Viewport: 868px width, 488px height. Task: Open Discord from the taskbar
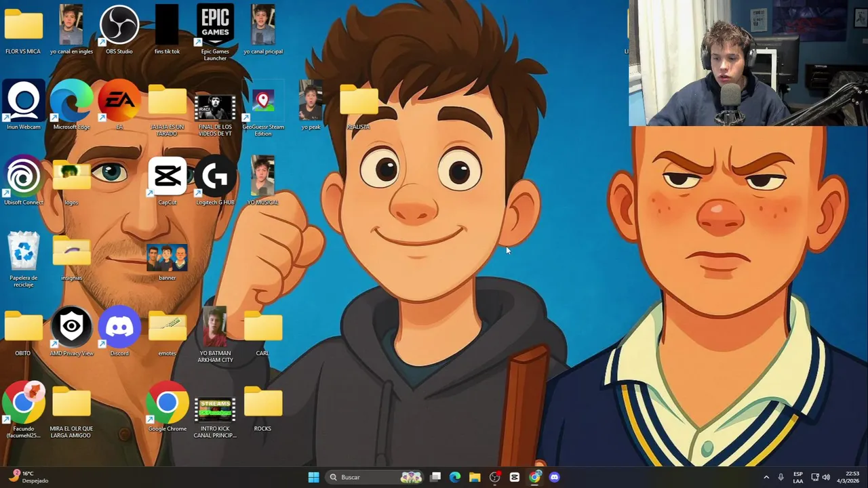[554, 477]
